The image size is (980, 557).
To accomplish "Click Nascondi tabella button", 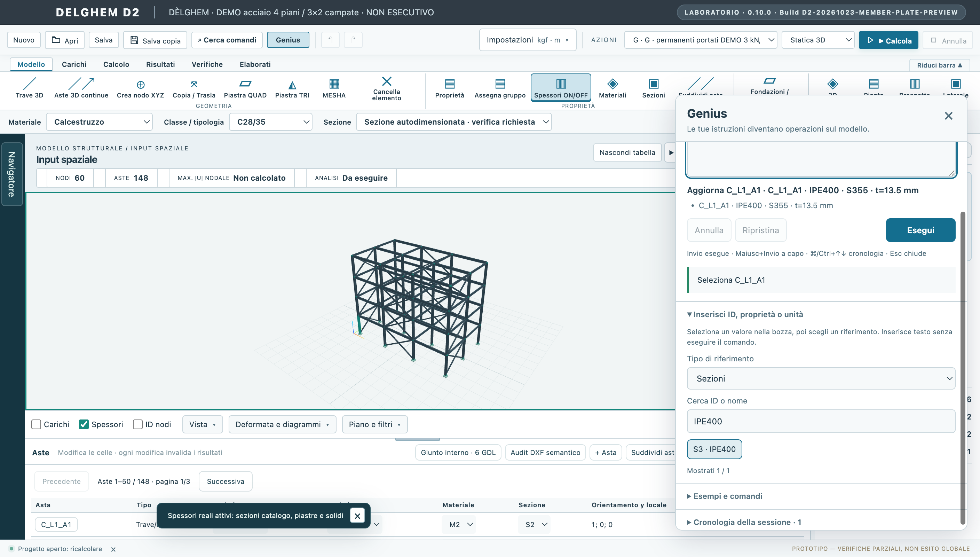I will tap(627, 152).
